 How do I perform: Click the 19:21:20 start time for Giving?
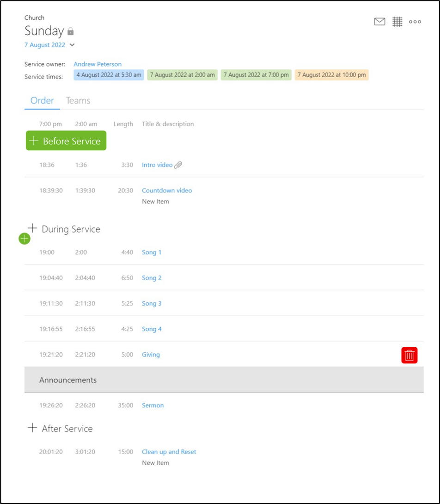(x=51, y=355)
